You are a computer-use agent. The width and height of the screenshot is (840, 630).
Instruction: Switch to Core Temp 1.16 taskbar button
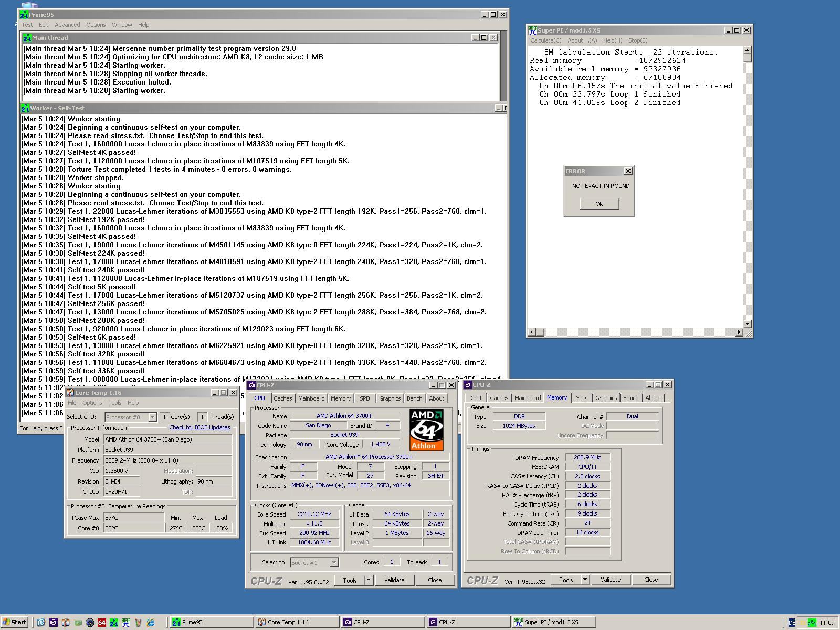point(297,622)
